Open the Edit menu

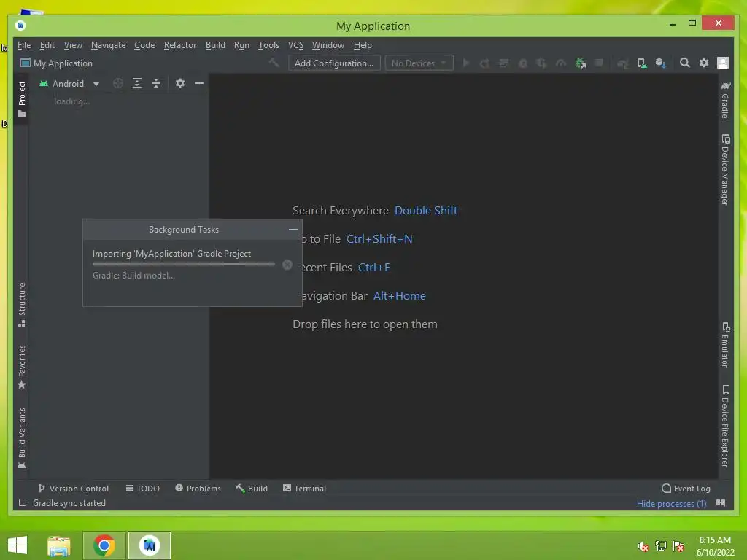47,45
